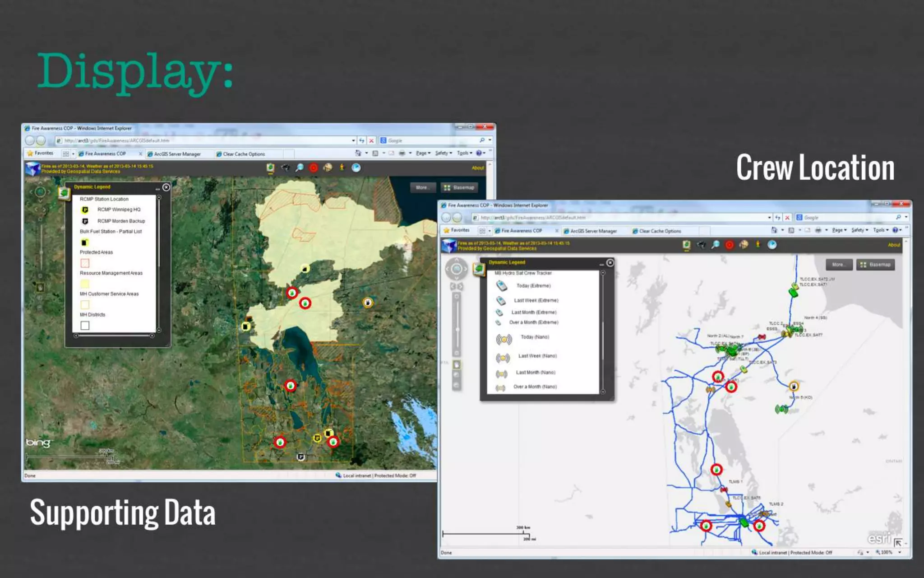Click the green layers widget icon beside Crew Location legend

coord(479,270)
